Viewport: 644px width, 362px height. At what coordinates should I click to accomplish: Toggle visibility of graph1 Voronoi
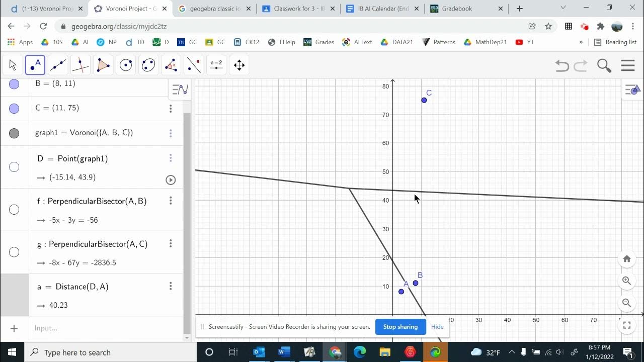[x=14, y=133]
